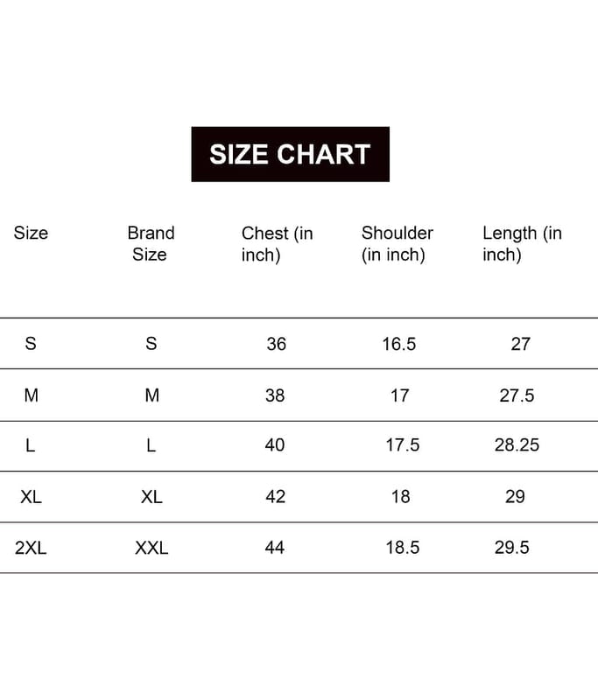Click the XXL brand size cell

(x=151, y=548)
